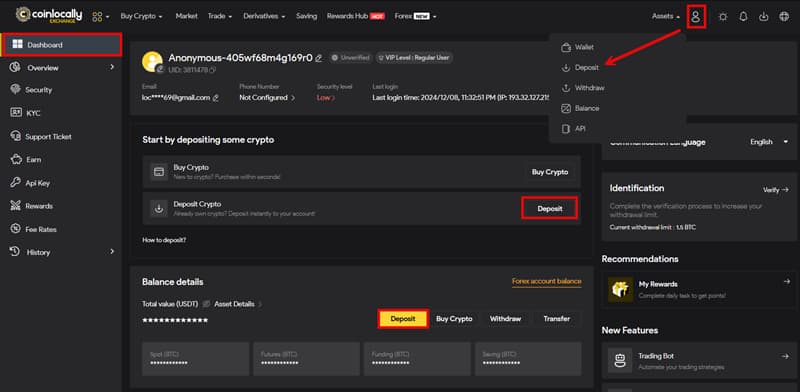Click yellow Deposit button in Balance details
The height and width of the screenshot is (392, 800).
point(403,319)
